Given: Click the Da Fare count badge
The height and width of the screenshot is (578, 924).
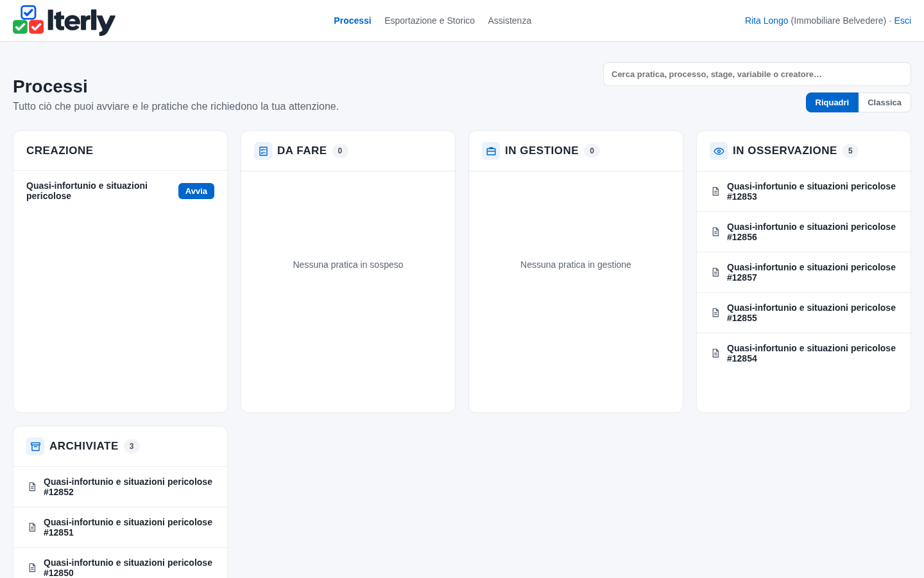Looking at the screenshot, I should pos(340,151).
